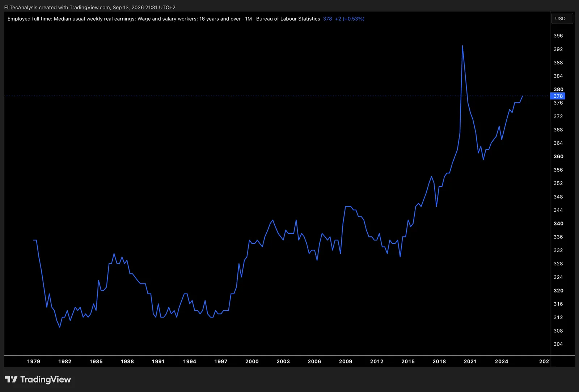The height and width of the screenshot is (392, 579).
Task: Click the 304 value on price axis
Action: click(558, 344)
